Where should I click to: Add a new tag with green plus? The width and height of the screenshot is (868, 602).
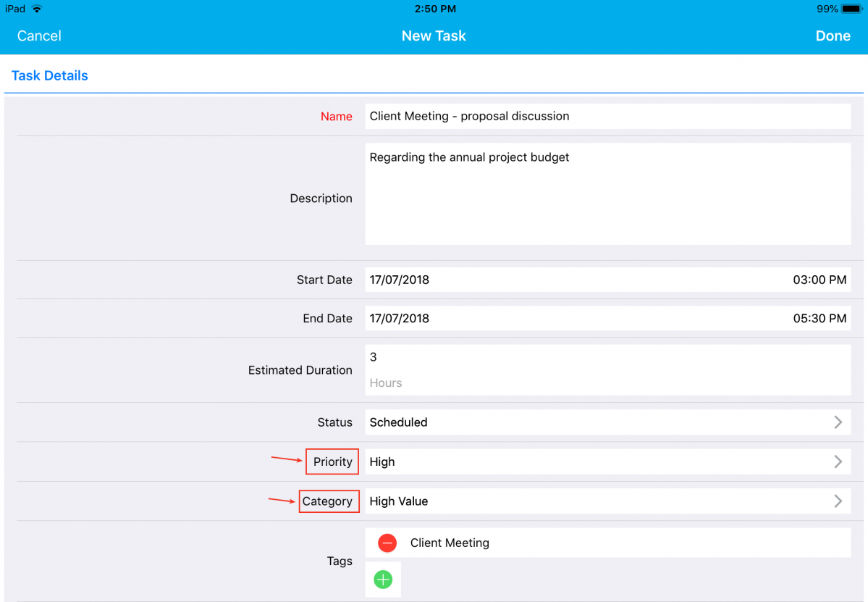383,580
